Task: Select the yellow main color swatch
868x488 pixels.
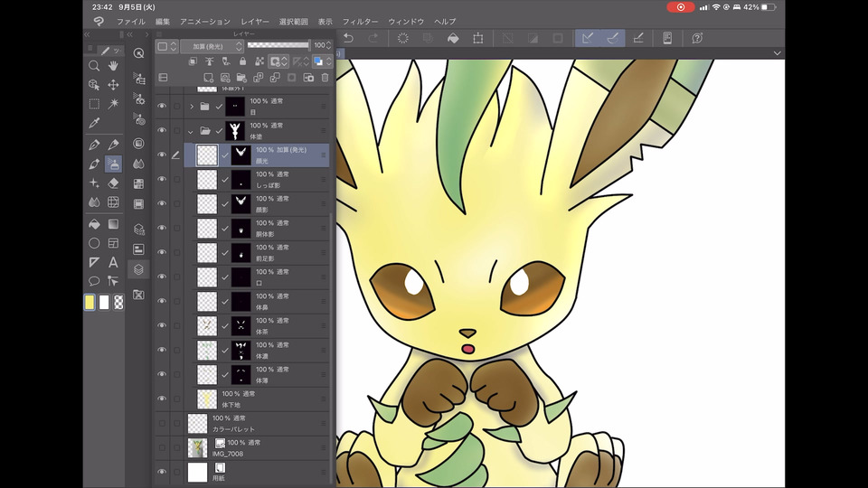Action: pyautogui.click(x=90, y=302)
